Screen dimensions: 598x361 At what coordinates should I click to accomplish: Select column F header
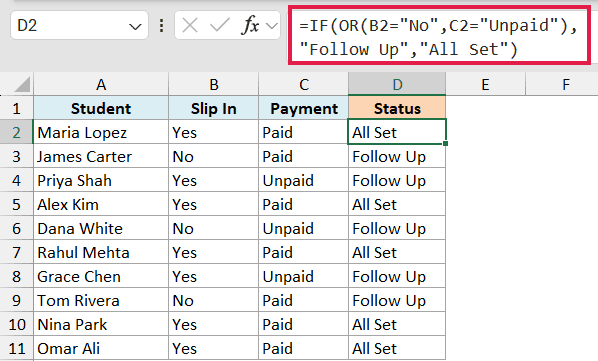566,84
